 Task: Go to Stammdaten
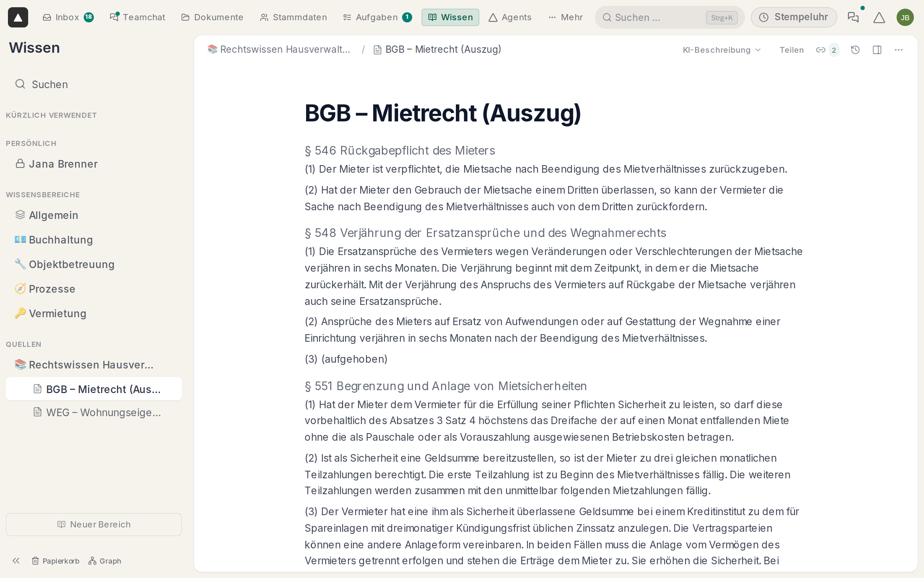point(293,17)
